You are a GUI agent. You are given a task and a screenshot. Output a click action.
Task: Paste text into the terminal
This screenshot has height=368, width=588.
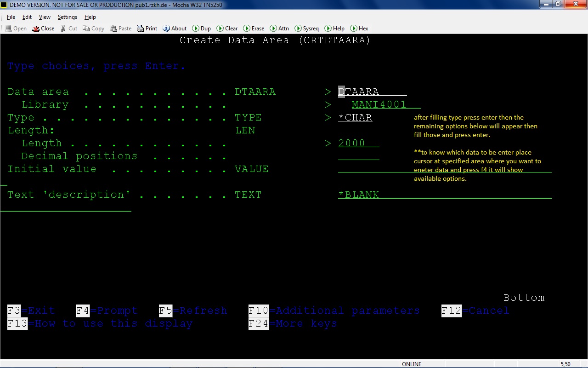click(x=120, y=28)
